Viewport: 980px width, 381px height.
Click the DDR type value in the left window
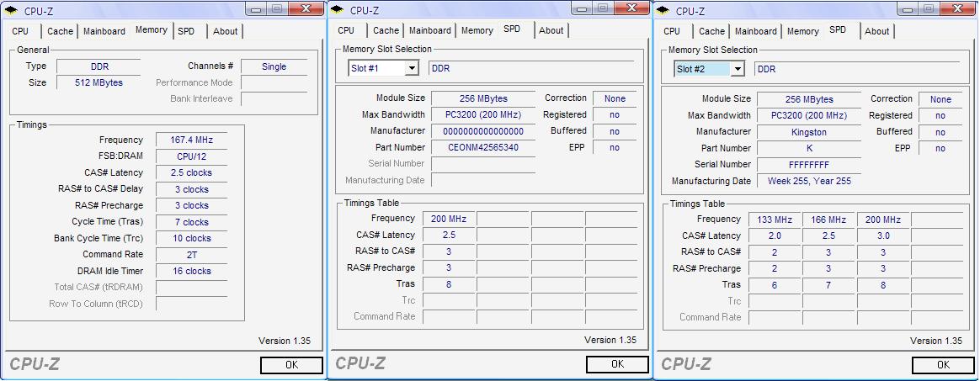pyautogui.click(x=99, y=66)
